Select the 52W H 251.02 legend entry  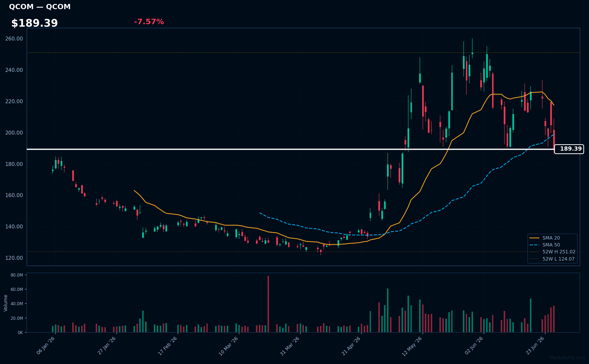(x=552, y=252)
